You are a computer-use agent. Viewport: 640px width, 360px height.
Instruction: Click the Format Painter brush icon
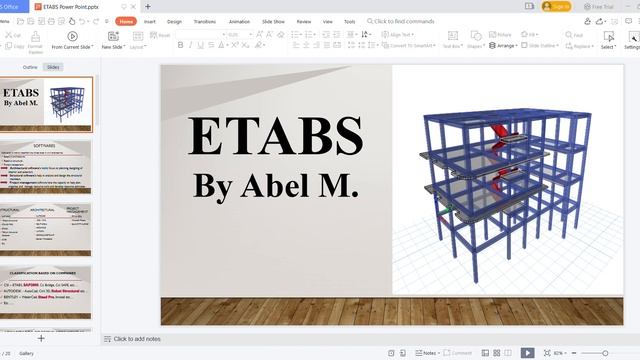pos(36,37)
